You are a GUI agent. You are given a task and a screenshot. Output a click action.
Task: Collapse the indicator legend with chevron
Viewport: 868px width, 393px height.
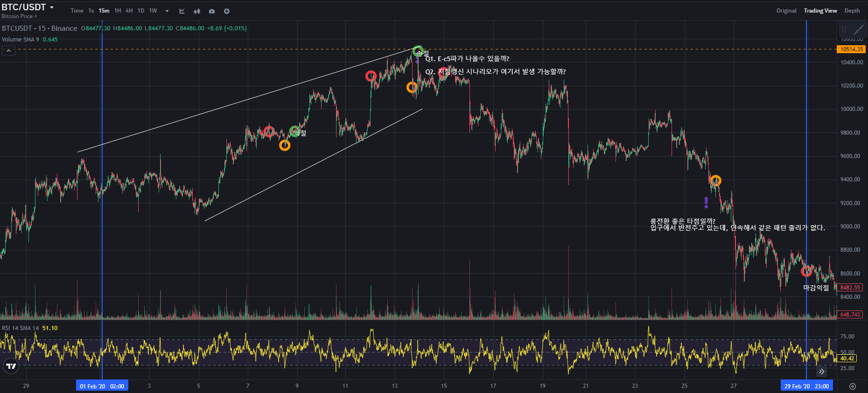coord(8,51)
